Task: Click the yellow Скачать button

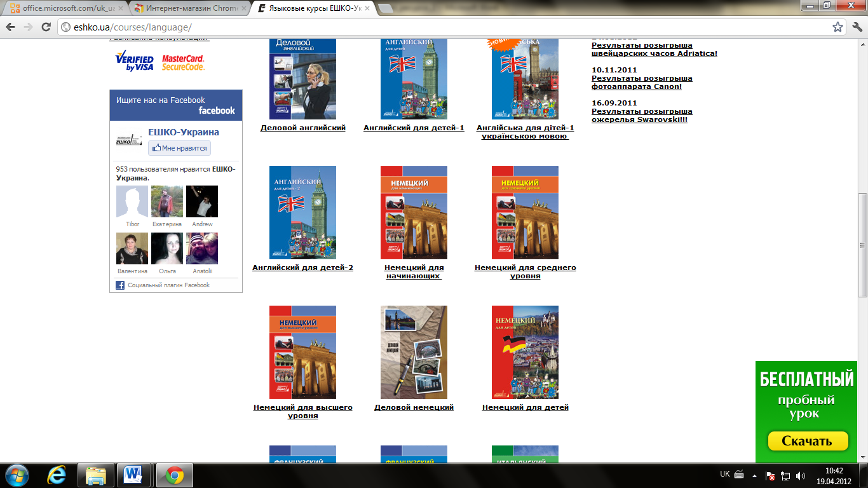Action: [x=807, y=441]
